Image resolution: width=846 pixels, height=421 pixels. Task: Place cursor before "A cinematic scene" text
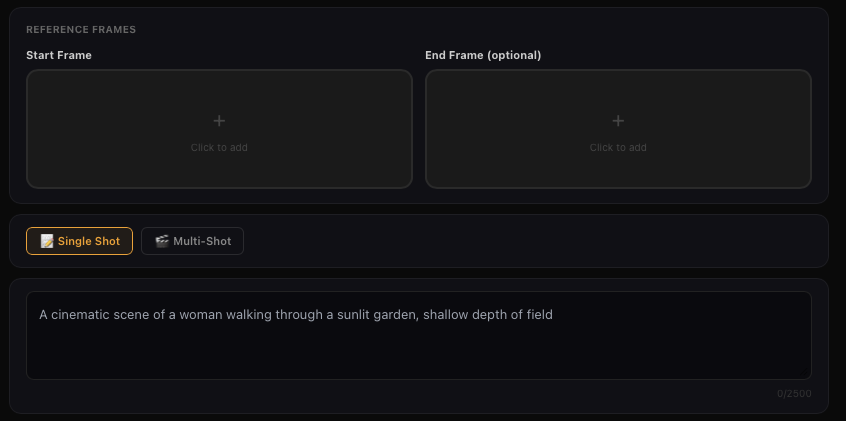click(x=40, y=315)
